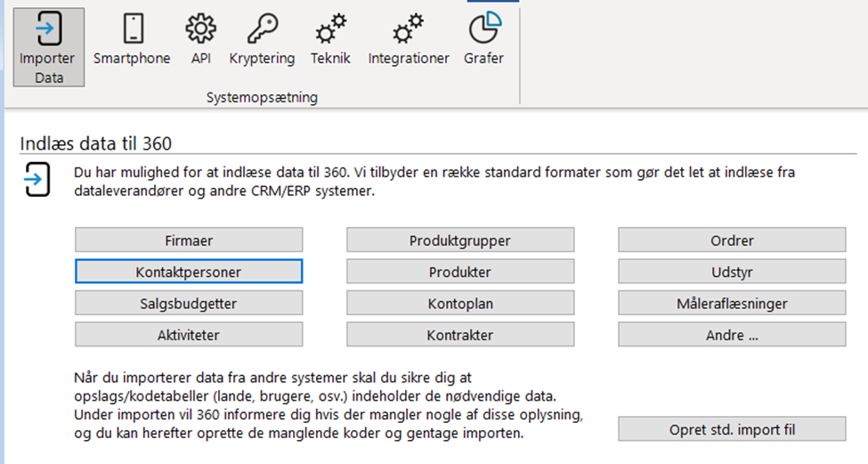Open the Kontoplan import
This screenshot has width=868, height=464.
click(x=460, y=304)
